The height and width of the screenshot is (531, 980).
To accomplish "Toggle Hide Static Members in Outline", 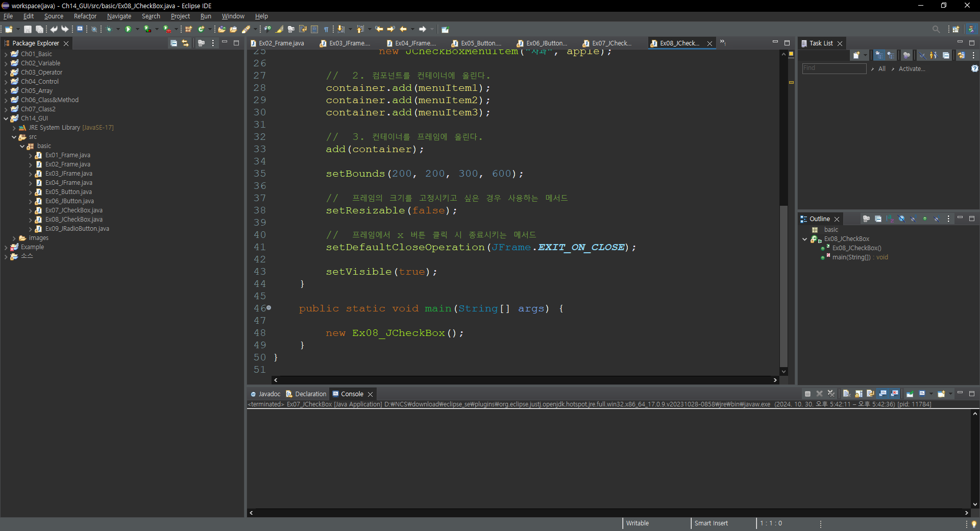I will (913, 219).
